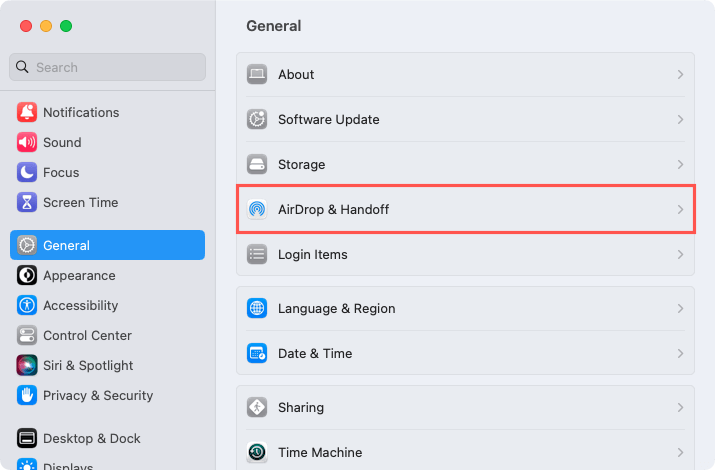Open the Date & Time settings row
Viewport: 715px width, 470px height.
466,353
